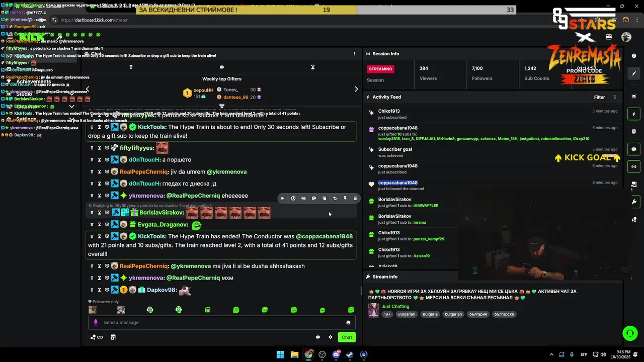
Task: Toggle Session Info broadcast panel button
Action: [634, 166]
